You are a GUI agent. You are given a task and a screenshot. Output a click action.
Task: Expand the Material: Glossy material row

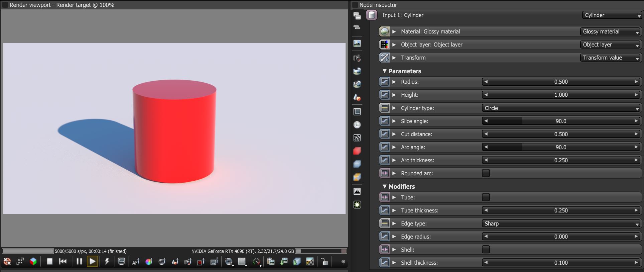394,31
